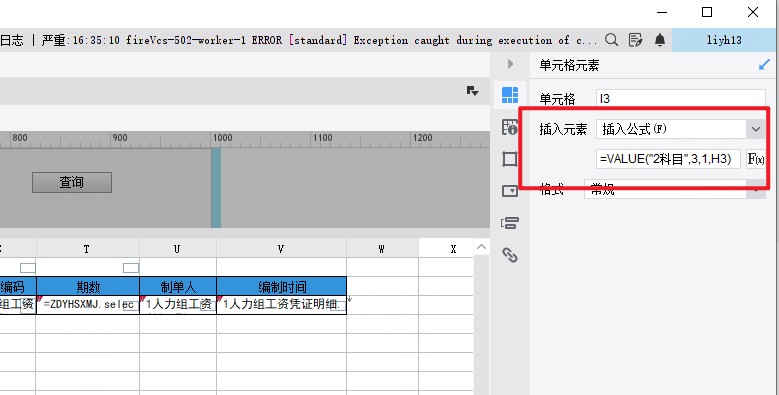
Task: Click the scroll up arrow of spreadsheet
Action: 481,247
